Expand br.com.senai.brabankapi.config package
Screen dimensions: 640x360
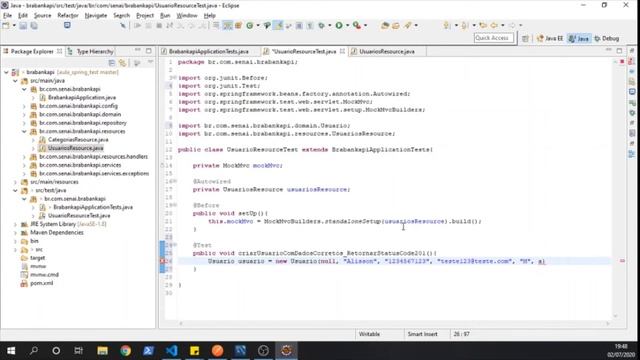point(24,106)
